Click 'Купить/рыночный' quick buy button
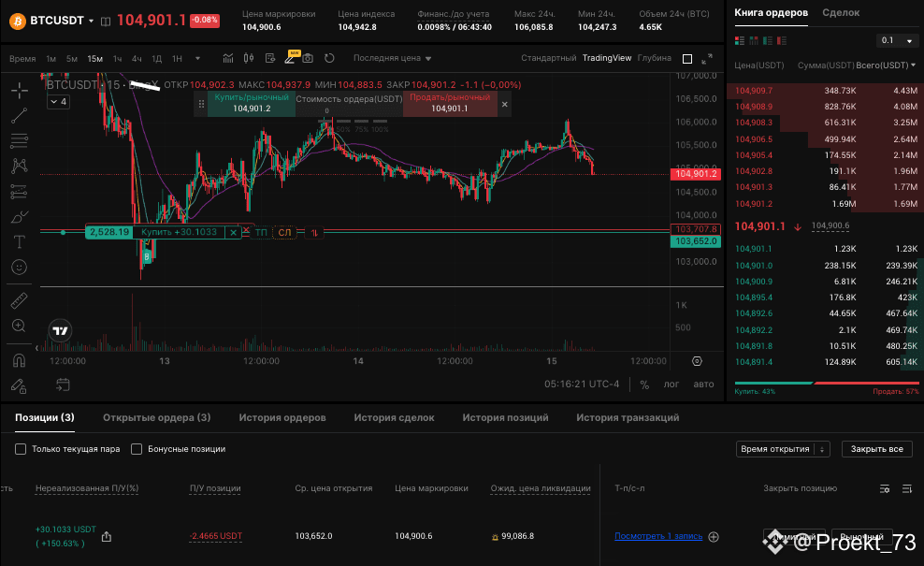Screen dimensions: 924x566 point(252,103)
